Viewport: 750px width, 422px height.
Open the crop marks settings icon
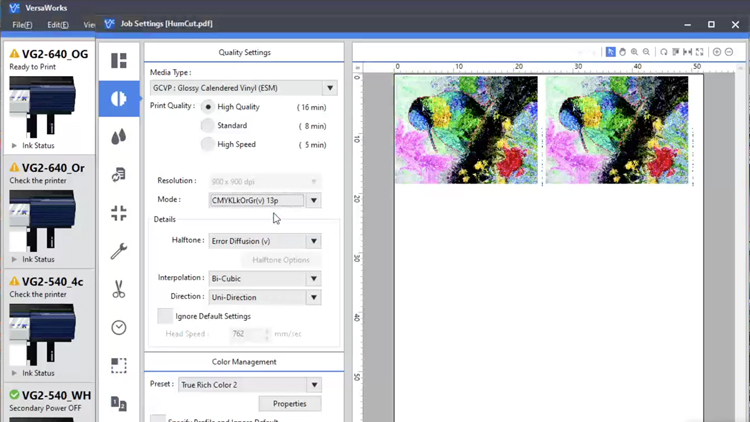pos(119,213)
